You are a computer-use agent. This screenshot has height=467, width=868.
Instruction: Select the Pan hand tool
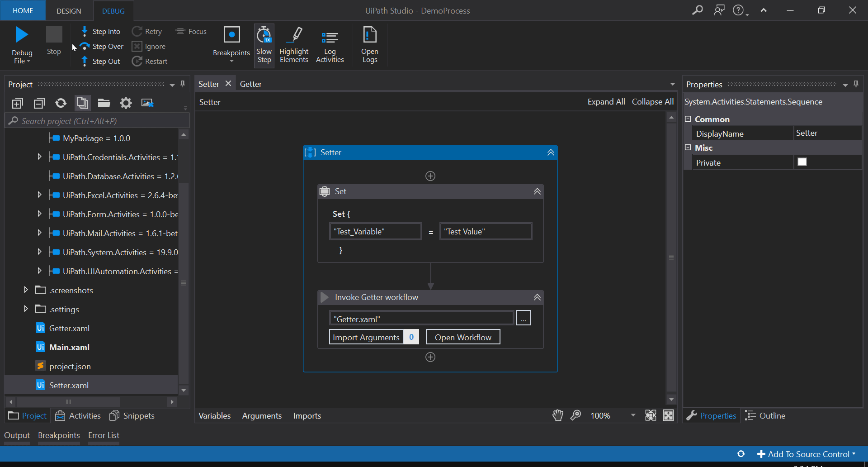coord(558,415)
